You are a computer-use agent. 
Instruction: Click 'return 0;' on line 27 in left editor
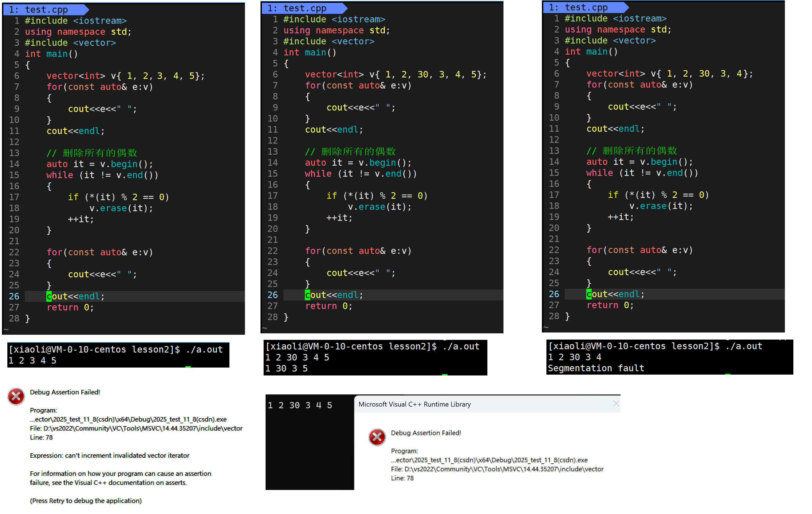pyautogui.click(x=70, y=307)
